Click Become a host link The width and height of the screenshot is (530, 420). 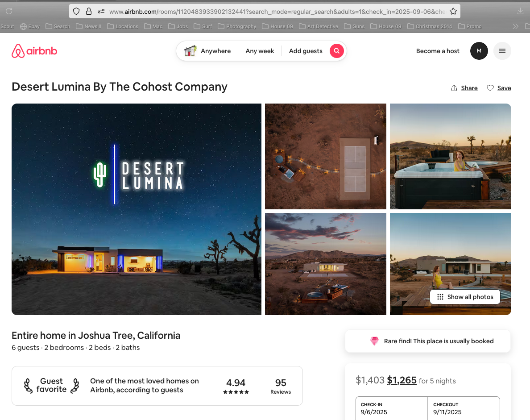point(438,51)
